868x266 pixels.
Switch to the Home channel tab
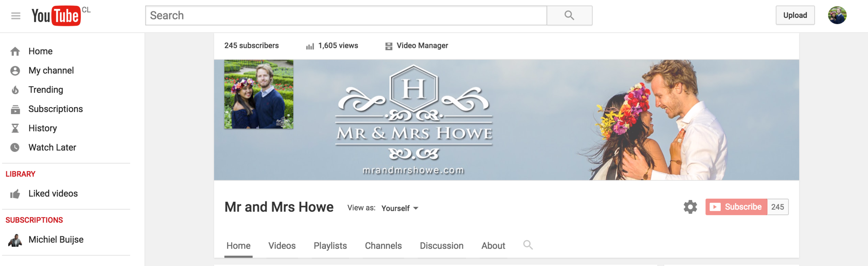tap(239, 246)
